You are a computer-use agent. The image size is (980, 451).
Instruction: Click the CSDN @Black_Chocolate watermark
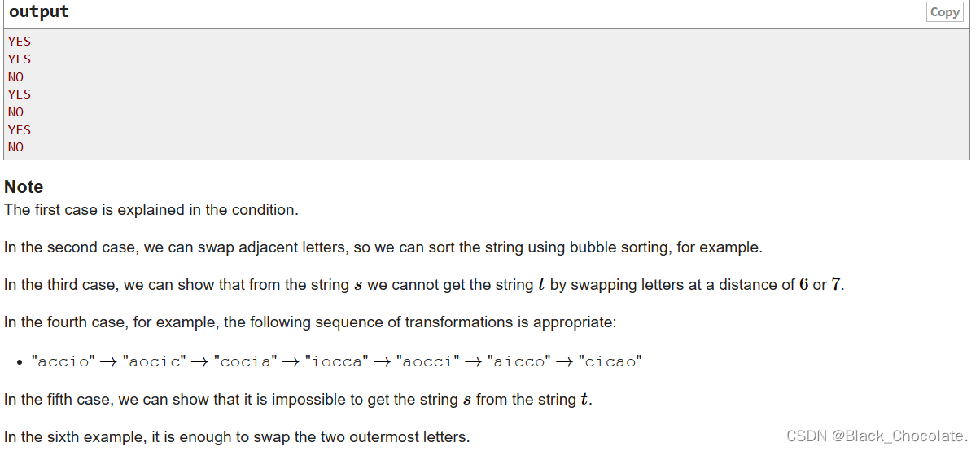877,436
